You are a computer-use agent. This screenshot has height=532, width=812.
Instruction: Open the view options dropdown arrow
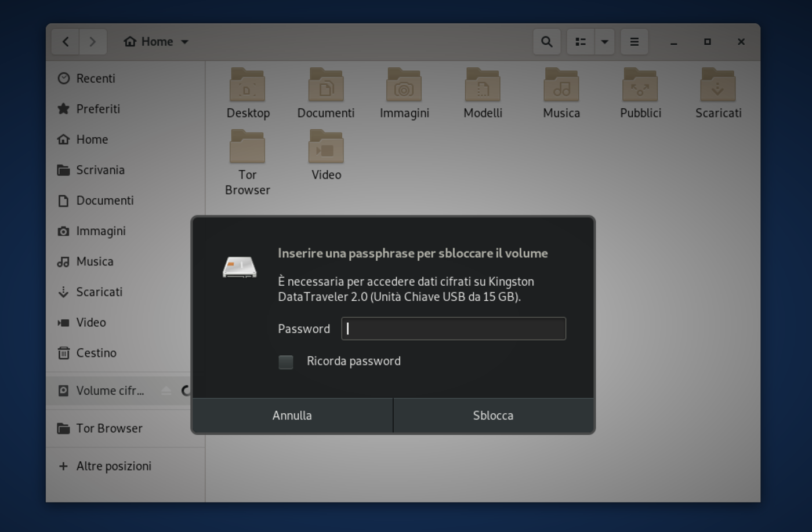[x=604, y=41]
